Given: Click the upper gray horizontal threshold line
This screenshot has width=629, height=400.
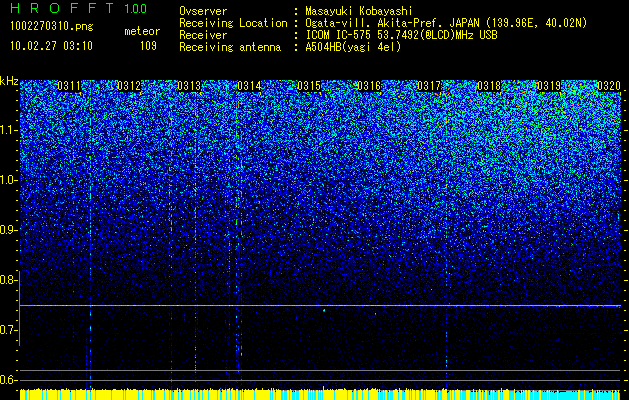Looking at the screenshot, I should tap(320, 370).
